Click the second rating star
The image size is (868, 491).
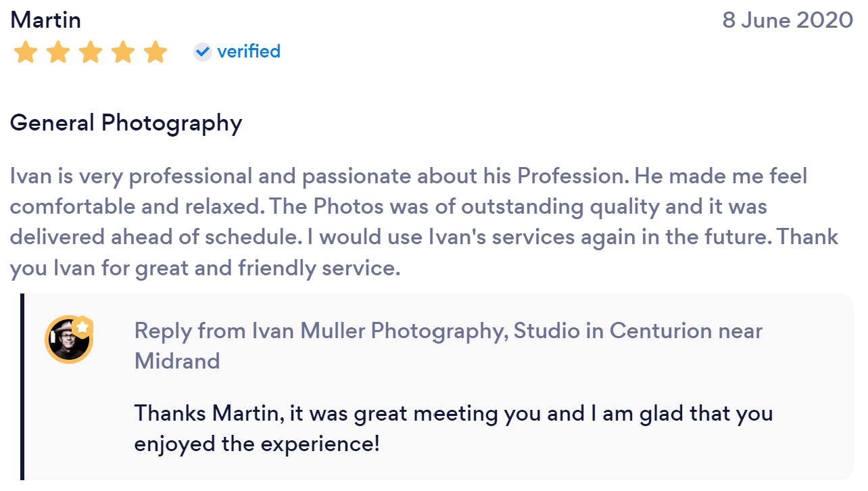(x=57, y=52)
